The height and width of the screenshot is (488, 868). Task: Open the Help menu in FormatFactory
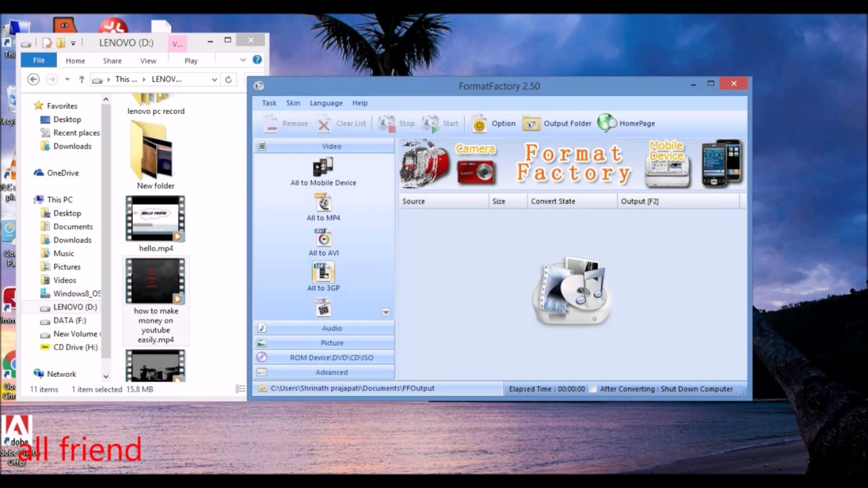click(x=360, y=103)
